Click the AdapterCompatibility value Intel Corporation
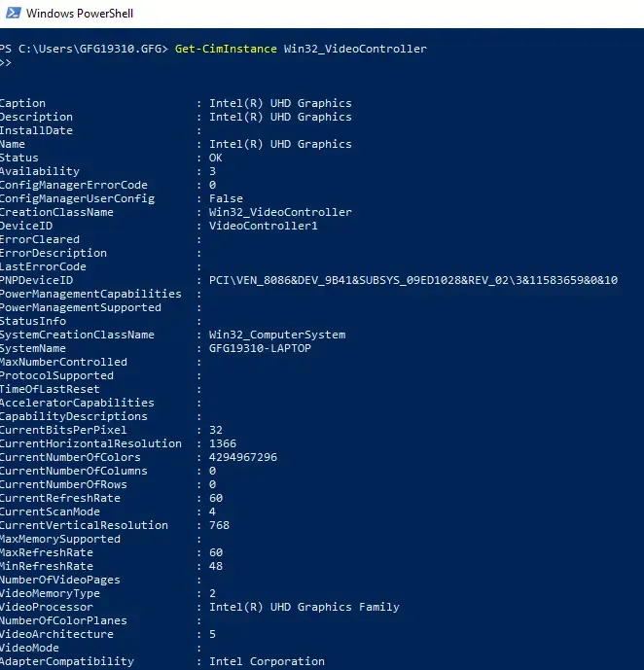The width and height of the screenshot is (644, 670). 267,661
